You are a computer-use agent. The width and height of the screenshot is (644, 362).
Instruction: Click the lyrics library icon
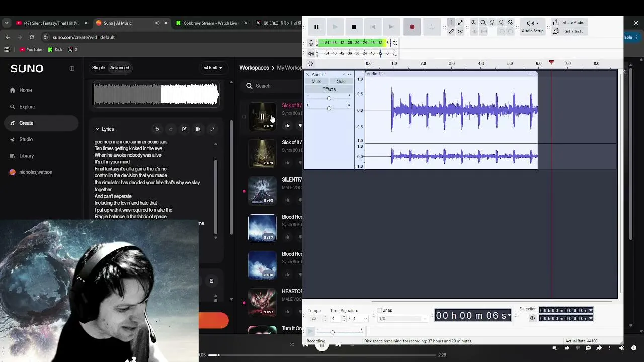coord(198,129)
